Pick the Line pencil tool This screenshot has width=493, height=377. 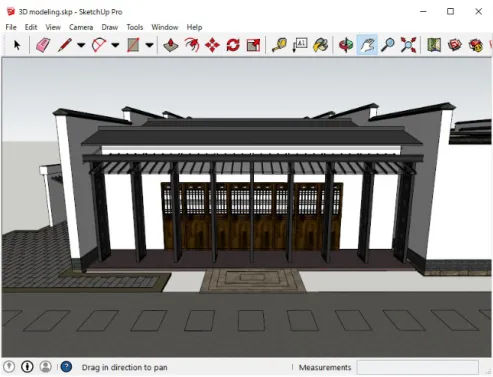pos(65,45)
